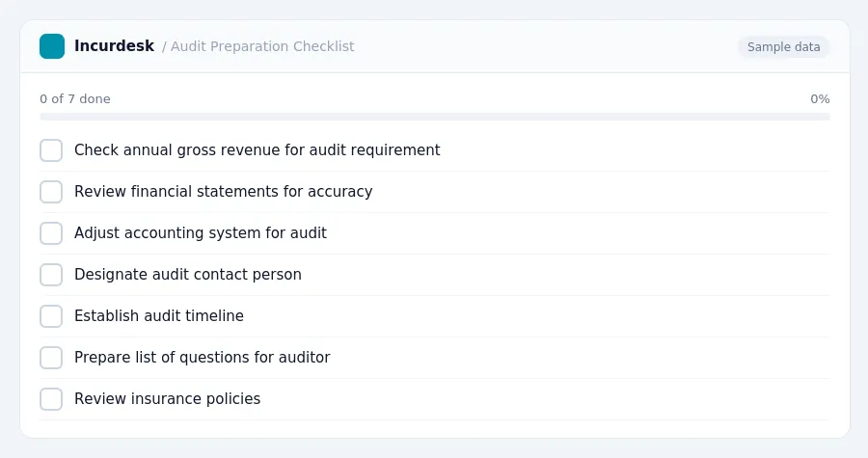Click the 'Sample data' badge

coord(783,47)
